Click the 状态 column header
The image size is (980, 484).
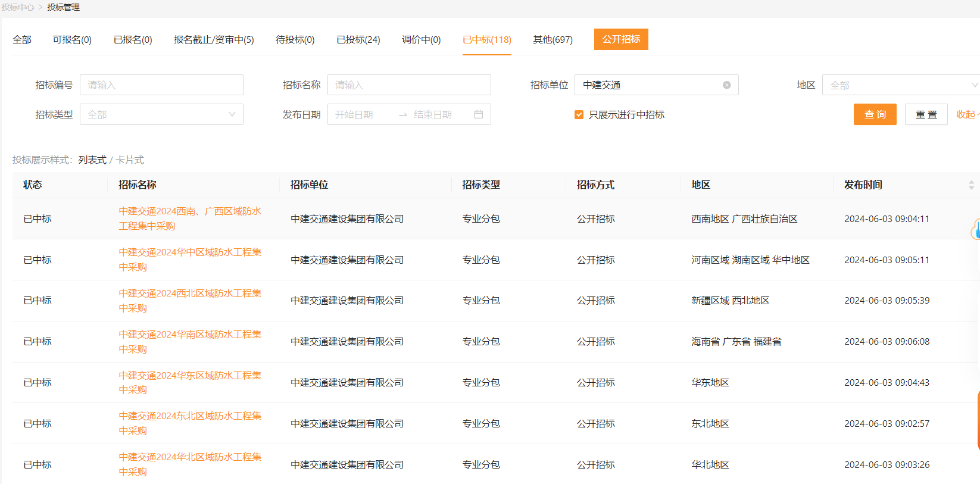point(33,185)
